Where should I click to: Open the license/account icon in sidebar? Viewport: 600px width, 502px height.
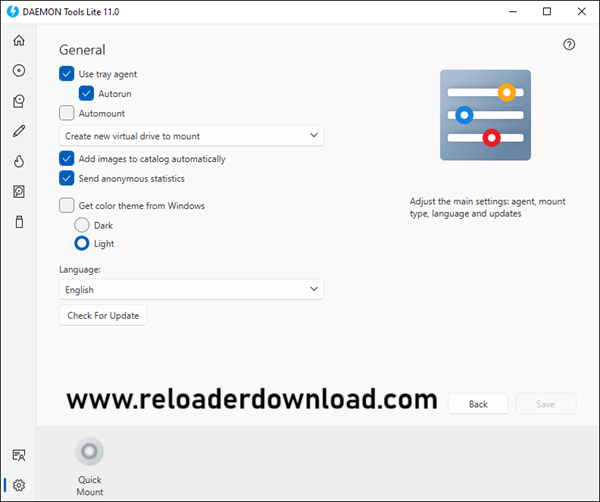click(x=19, y=455)
